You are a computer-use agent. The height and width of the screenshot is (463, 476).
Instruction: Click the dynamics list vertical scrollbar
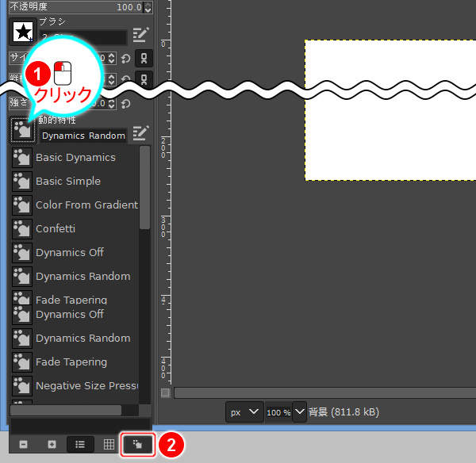pyautogui.click(x=144, y=190)
